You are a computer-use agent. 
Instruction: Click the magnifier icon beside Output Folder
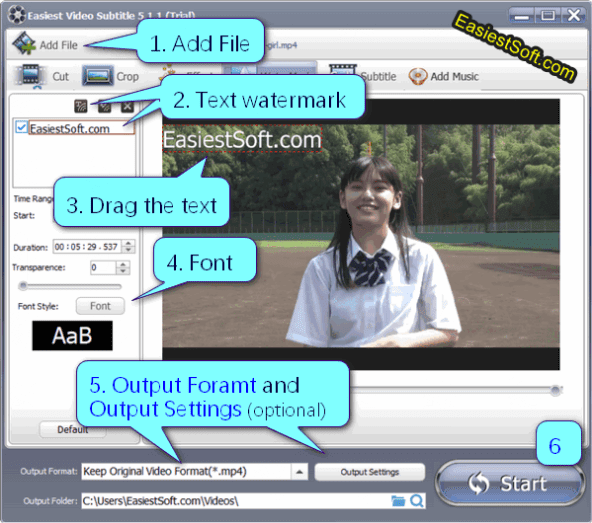[417, 501]
